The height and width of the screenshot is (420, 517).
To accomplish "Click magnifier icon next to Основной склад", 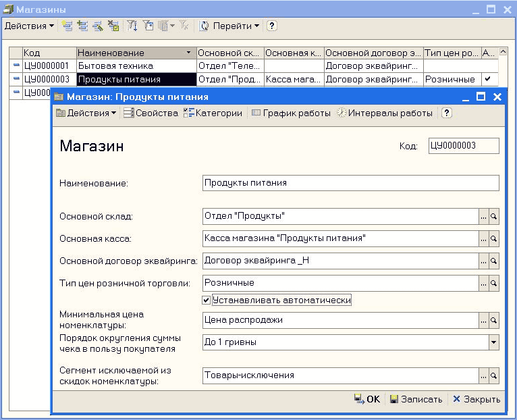I will (494, 216).
